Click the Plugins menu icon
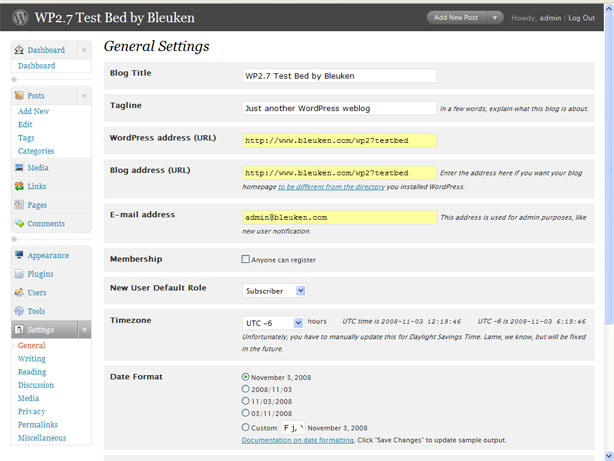Viewport: 614px width, 461px height. click(x=19, y=274)
